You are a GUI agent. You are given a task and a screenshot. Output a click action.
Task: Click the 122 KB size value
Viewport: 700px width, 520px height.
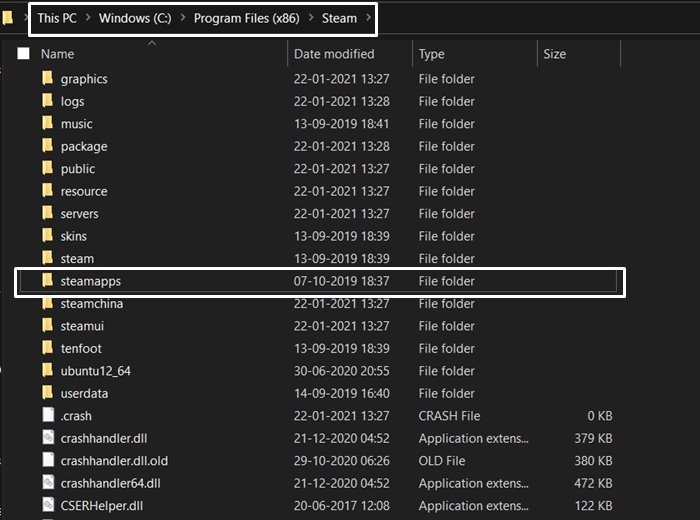pyautogui.click(x=593, y=506)
